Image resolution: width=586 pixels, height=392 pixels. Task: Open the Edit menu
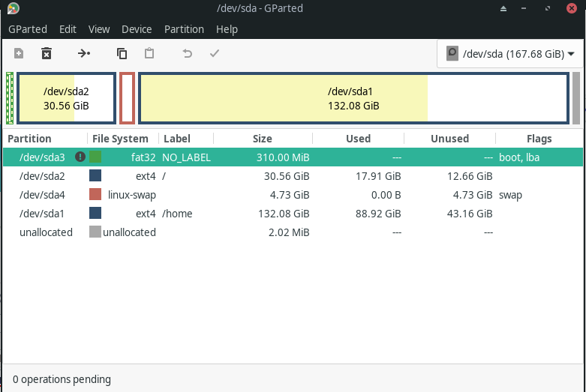coord(68,29)
